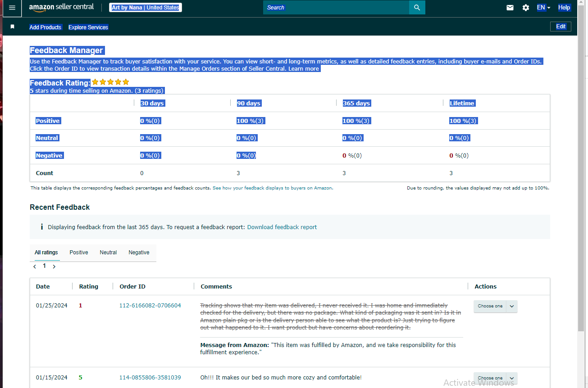Click the struck-through tracking delivery comment

[x=331, y=316]
